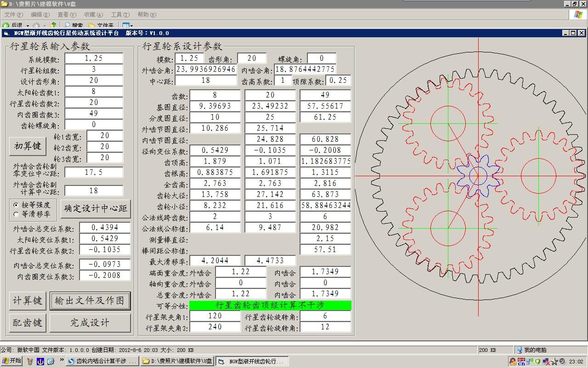Select the 按等强度 radio button

[x=17, y=205]
